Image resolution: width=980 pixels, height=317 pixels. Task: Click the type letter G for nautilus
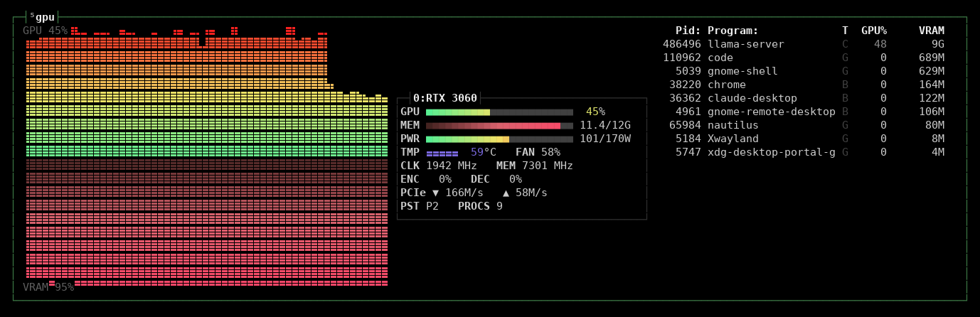coord(845,125)
